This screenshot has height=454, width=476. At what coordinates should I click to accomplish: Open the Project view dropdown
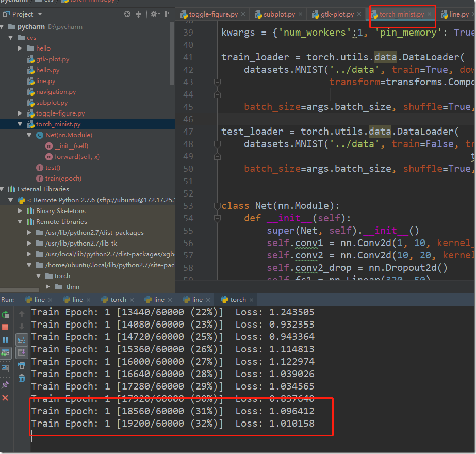pyautogui.click(x=40, y=14)
